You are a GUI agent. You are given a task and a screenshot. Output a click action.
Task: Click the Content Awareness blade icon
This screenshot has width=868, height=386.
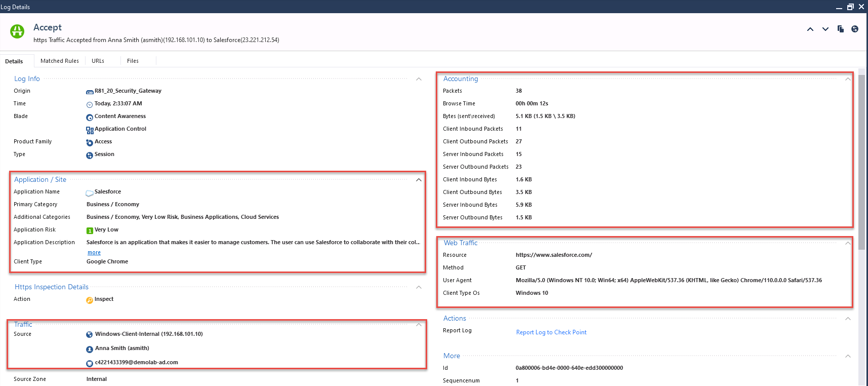pyautogui.click(x=90, y=117)
